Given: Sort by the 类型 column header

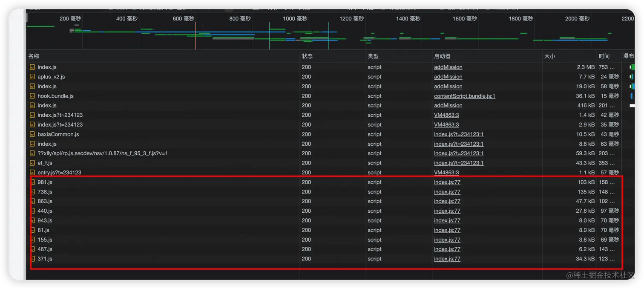Looking at the screenshot, I should (373, 56).
